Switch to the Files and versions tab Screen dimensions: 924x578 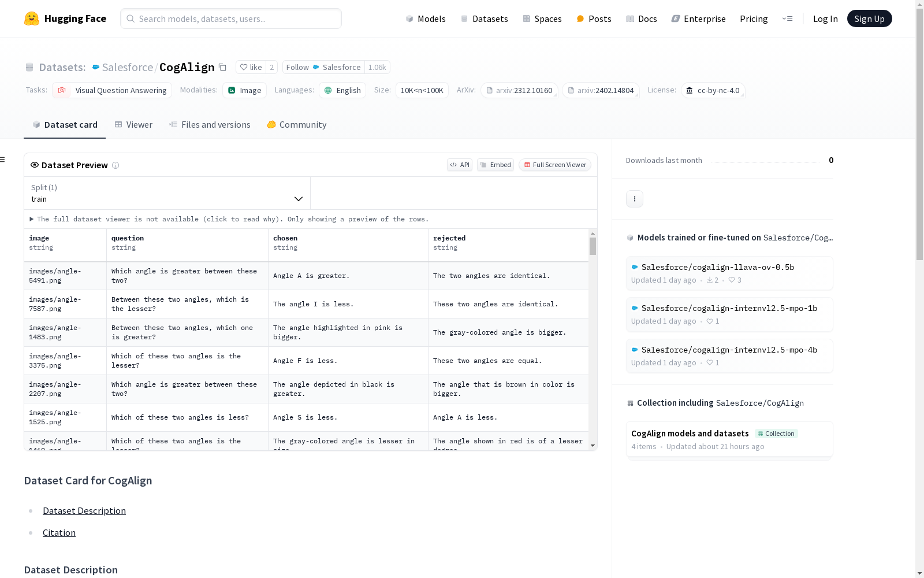click(210, 125)
